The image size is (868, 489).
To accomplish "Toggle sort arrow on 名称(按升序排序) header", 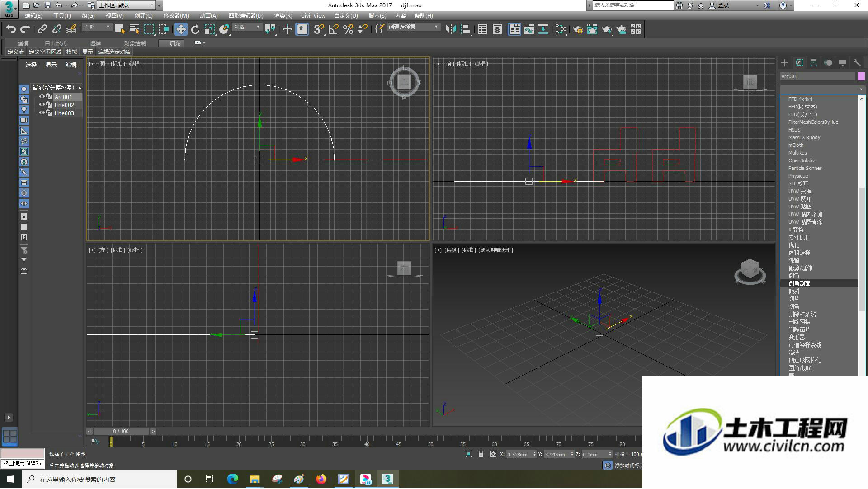I will point(80,88).
